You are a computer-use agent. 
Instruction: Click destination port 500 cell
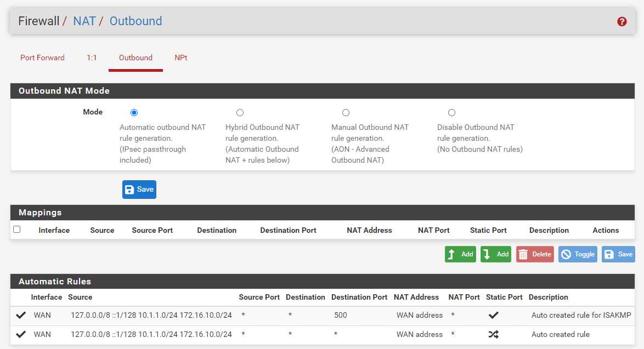341,316
